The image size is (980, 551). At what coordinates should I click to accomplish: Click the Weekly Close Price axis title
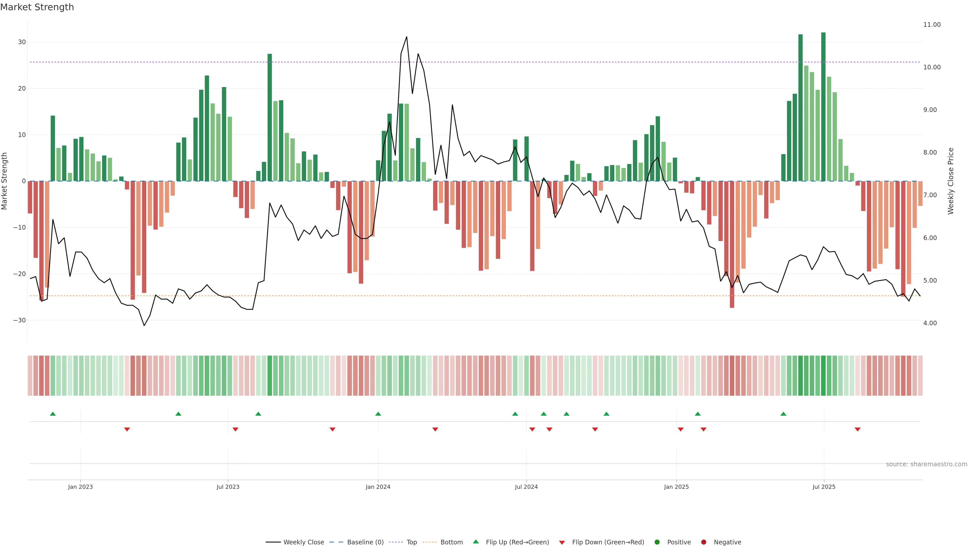(x=951, y=181)
